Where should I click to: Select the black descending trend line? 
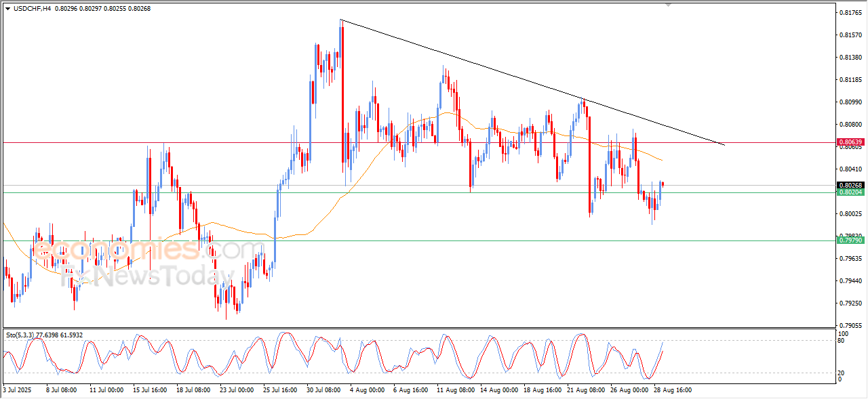pos(532,83)
